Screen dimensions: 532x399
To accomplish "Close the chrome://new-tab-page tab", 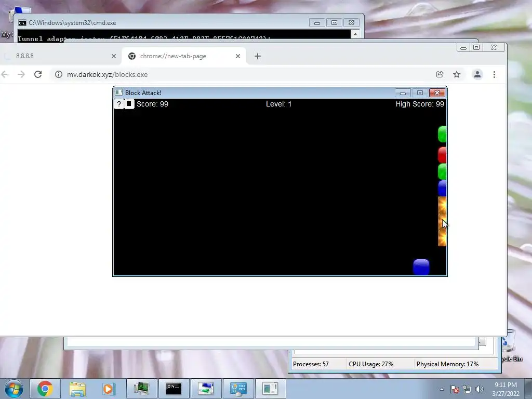I will click(238, 56).
